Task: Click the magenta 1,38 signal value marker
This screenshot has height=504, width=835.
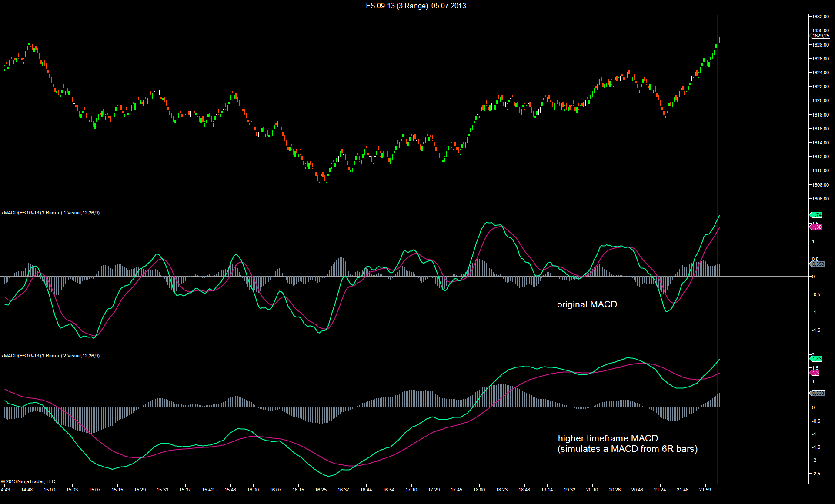Action: pyautogui.click(x=816, y=227)
